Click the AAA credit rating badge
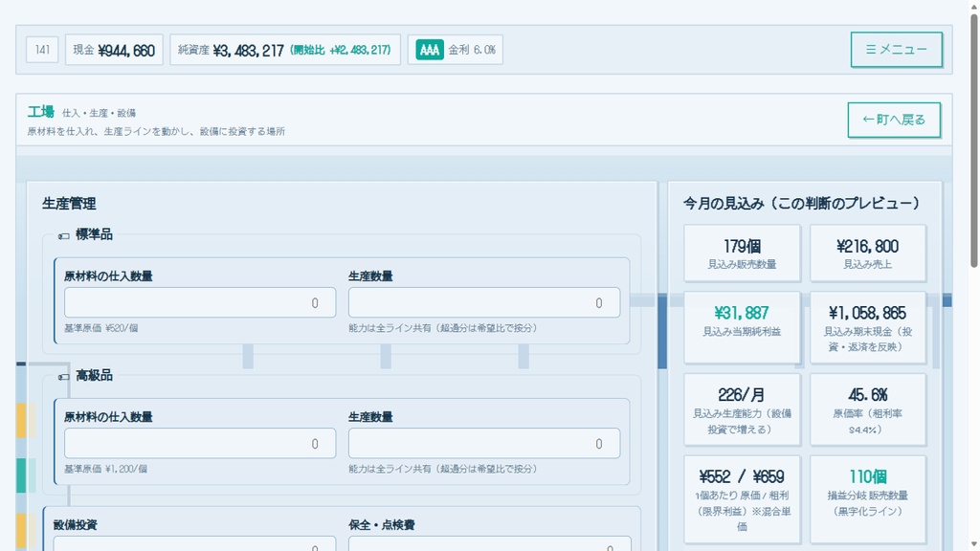 (x=430, y=50)
